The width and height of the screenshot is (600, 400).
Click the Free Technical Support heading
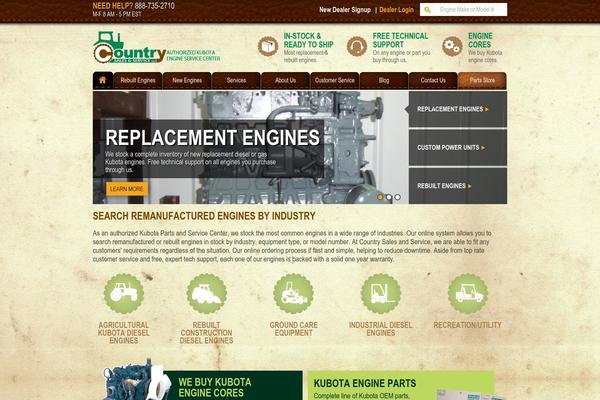click(400, 40)
